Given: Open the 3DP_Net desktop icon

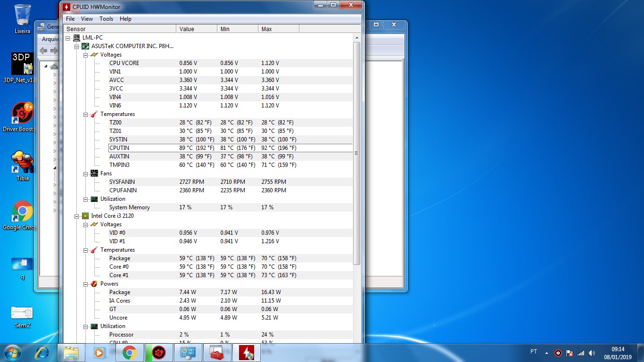Looking at the screenshot, I should pyautogui.click(x=23, y=67).
